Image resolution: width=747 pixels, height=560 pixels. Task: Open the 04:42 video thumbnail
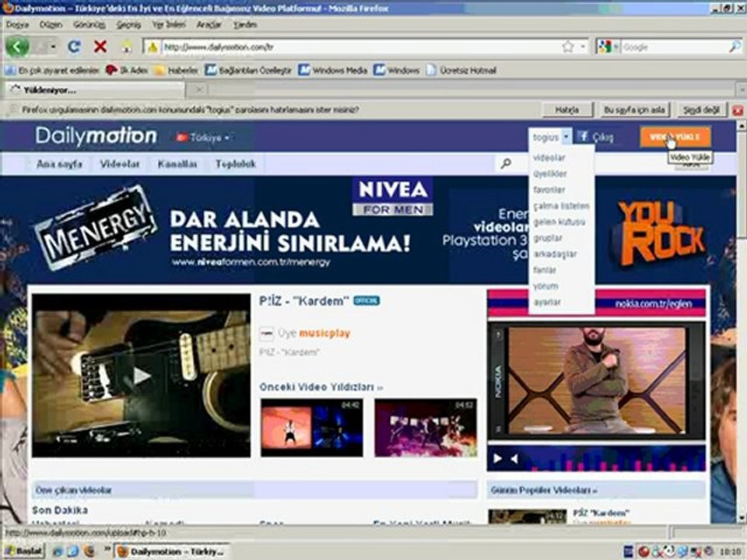tap(311, 428)
